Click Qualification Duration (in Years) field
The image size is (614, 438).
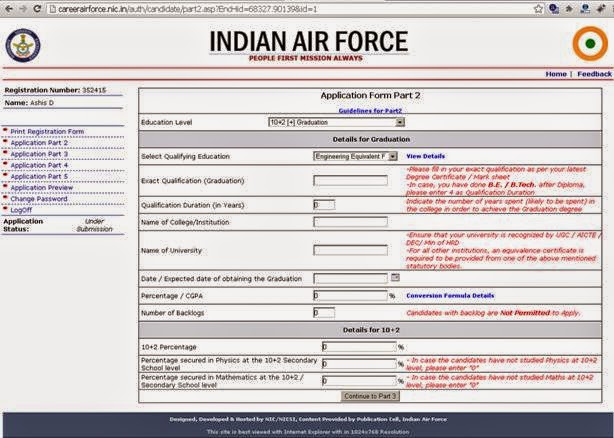(x=324, y=205)
